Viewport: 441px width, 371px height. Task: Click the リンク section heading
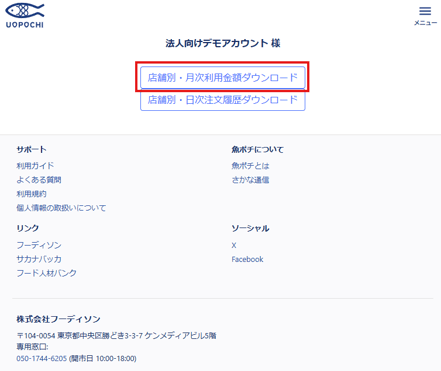point(28,228)
